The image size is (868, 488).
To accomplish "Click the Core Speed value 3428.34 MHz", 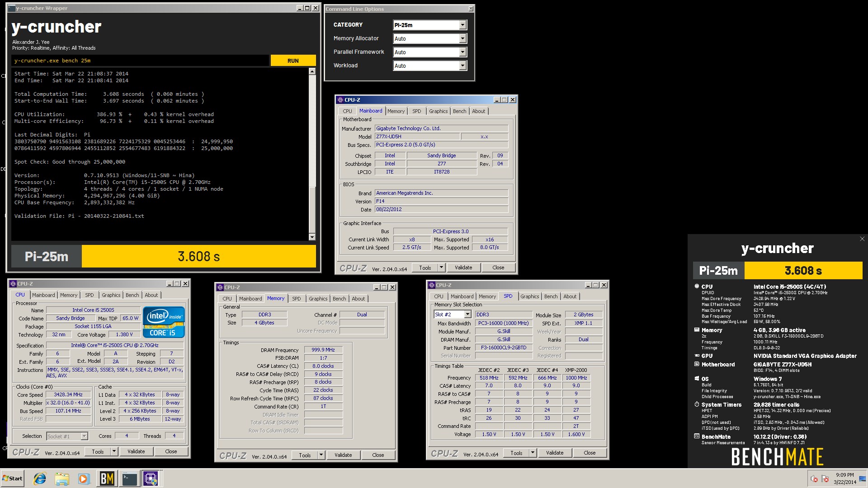I will (68, 394).
